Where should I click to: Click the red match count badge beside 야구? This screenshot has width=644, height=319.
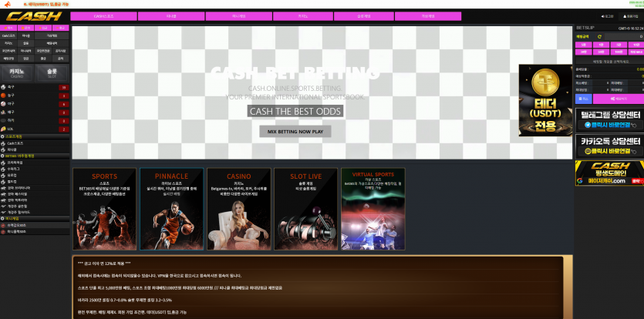[64, 104]
